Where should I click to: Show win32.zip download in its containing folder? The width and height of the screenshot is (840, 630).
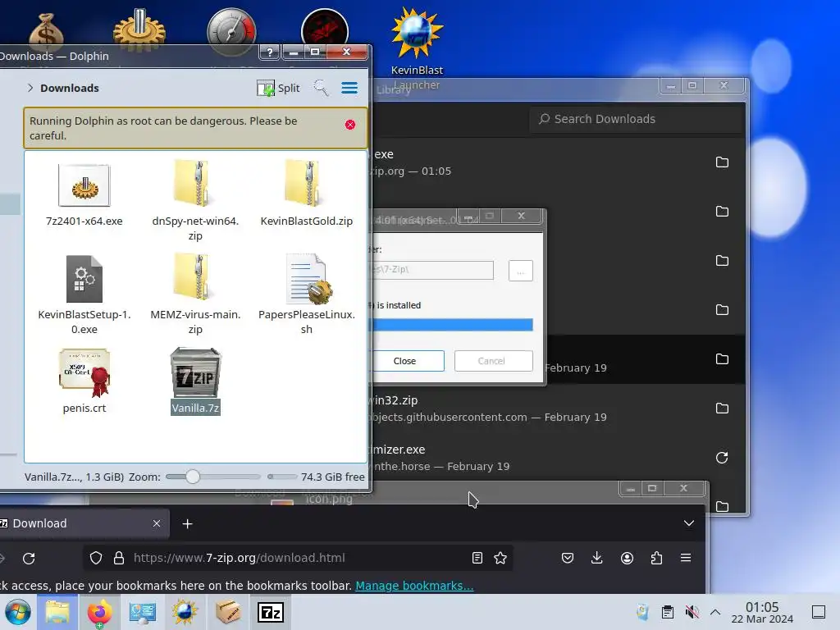point(722,409)
